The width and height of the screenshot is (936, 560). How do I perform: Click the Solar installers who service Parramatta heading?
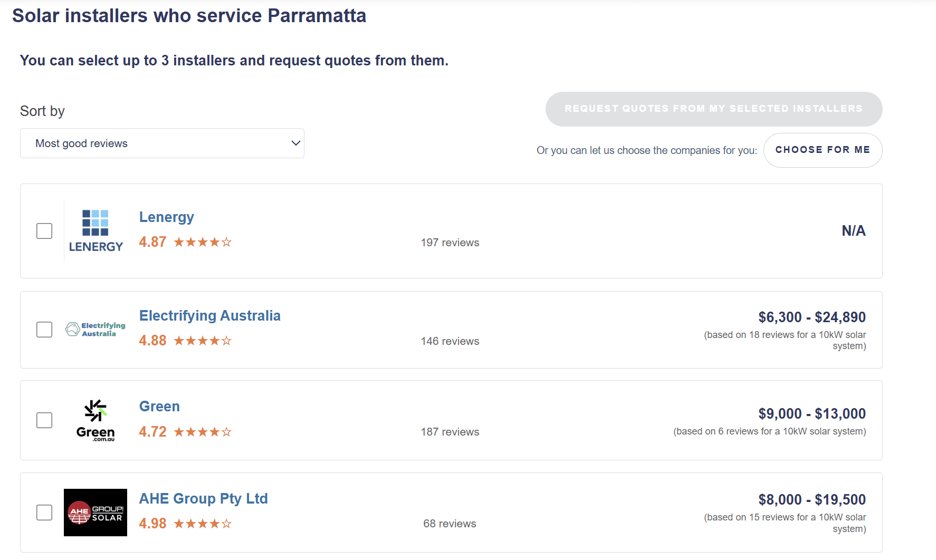189,16
